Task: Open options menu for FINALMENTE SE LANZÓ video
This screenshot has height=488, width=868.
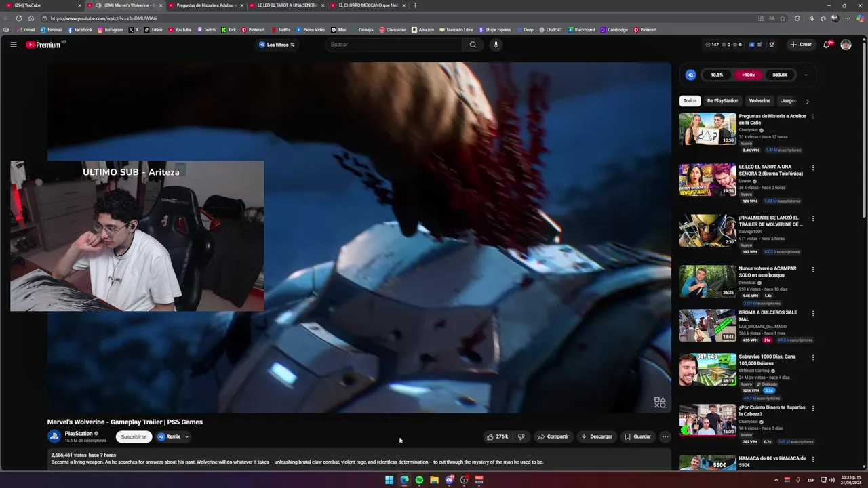Action: [x=813, y=218]
